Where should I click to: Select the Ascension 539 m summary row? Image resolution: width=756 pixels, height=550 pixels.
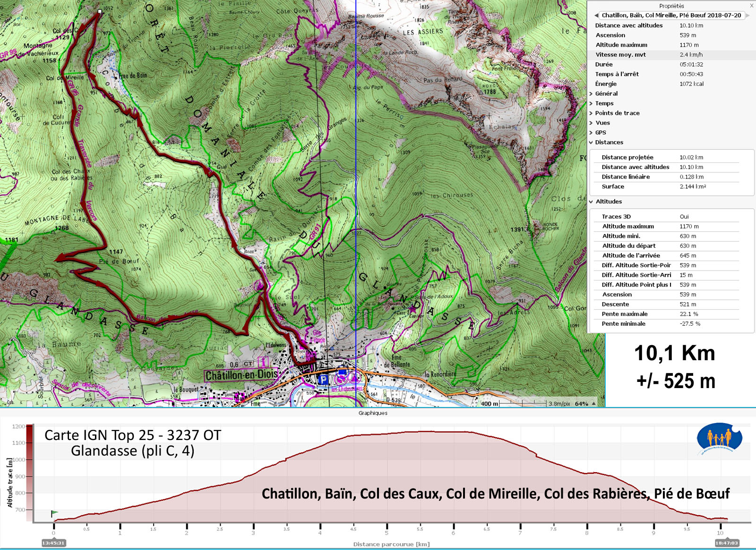pos(671,35)
